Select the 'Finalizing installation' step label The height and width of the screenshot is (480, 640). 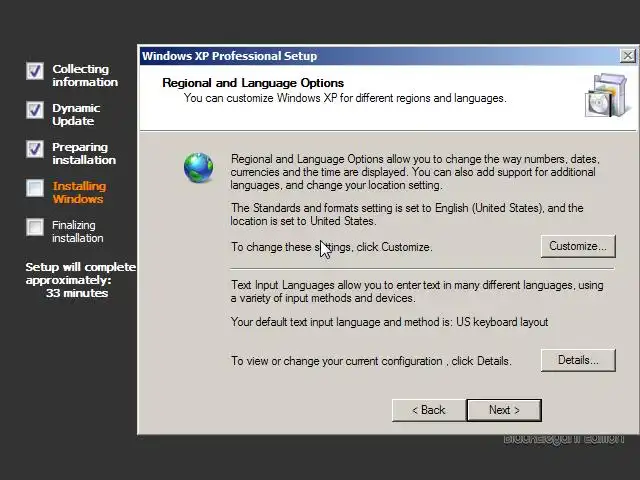78,231
